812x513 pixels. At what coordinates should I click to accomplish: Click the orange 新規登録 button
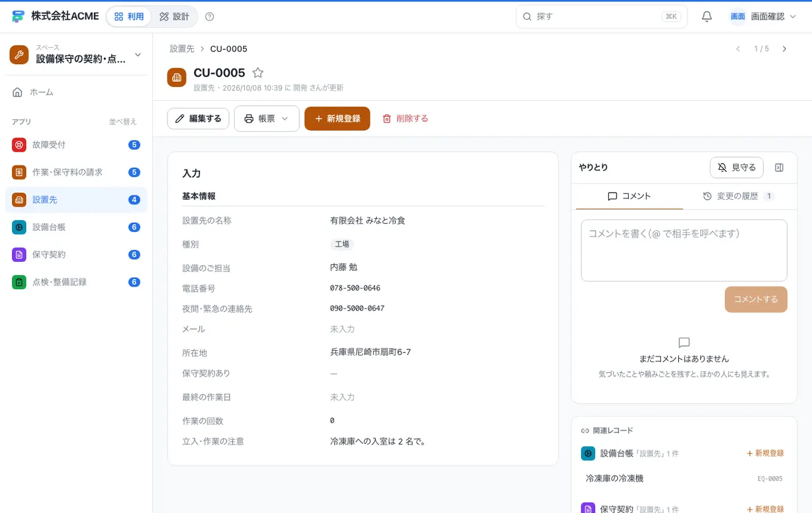(337, 119)
